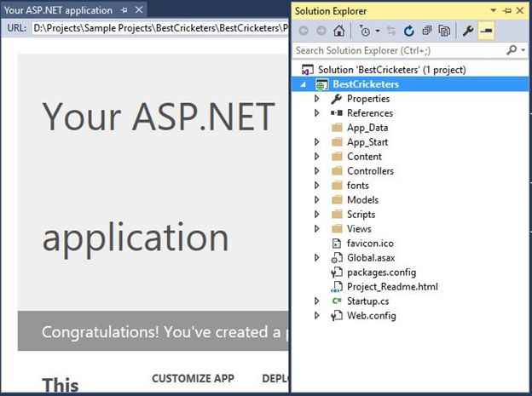Open the search options dropdown arrow
The image size is (532, 396).
(523, 50)
